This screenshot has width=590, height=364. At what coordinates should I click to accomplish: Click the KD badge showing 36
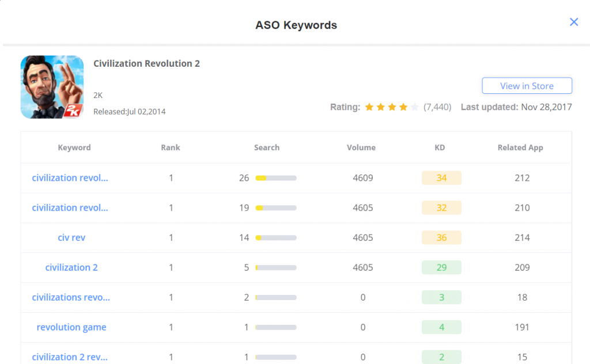point(441,237)
